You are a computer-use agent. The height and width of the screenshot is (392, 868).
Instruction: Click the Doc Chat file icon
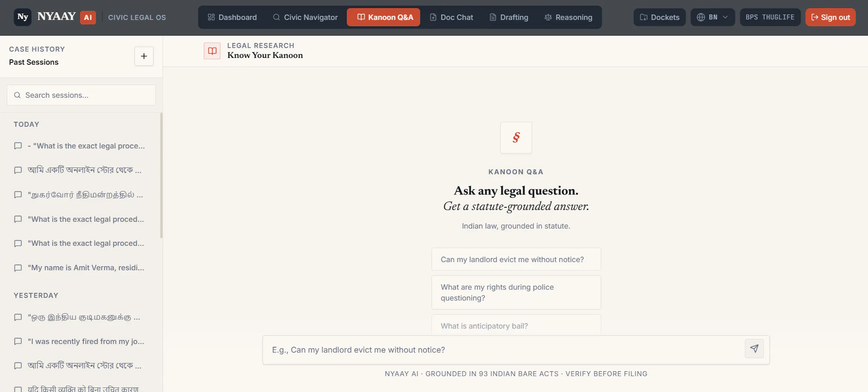[433, 17]
